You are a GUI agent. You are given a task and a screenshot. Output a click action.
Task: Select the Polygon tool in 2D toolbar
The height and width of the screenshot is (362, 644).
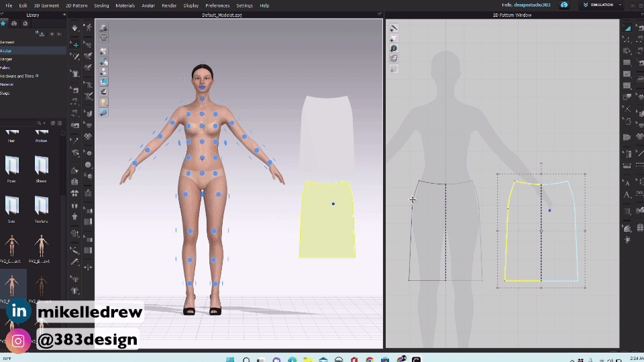[627, 51]
